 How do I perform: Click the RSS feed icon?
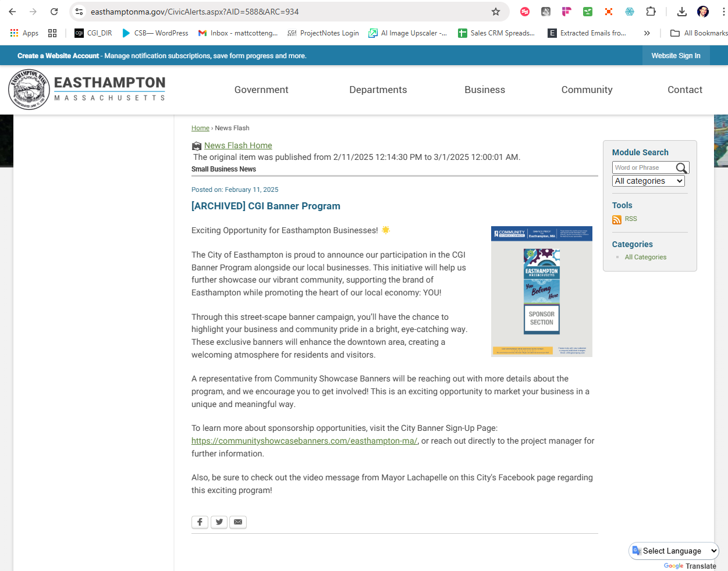click(x=617, y=220)
